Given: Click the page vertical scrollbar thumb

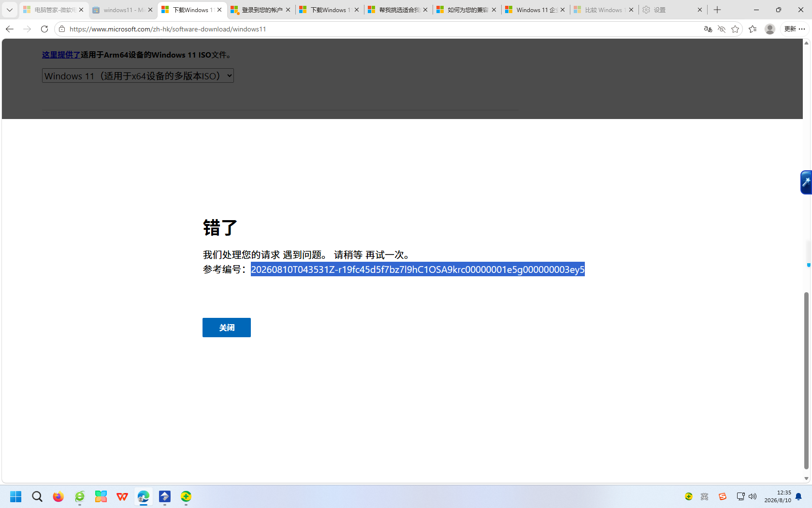Looking at the screenshot, I should point(806,381).
